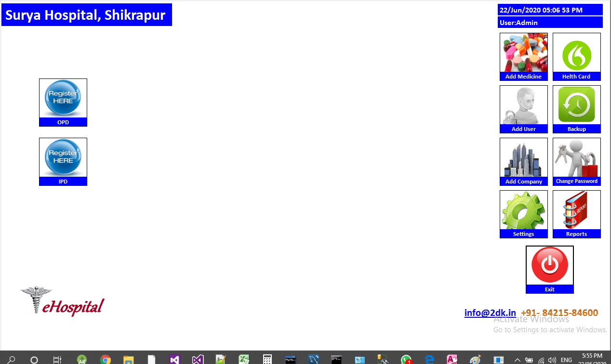Click the Change Password keys icon
Viewport: 611px width, 364px height.
576,158
